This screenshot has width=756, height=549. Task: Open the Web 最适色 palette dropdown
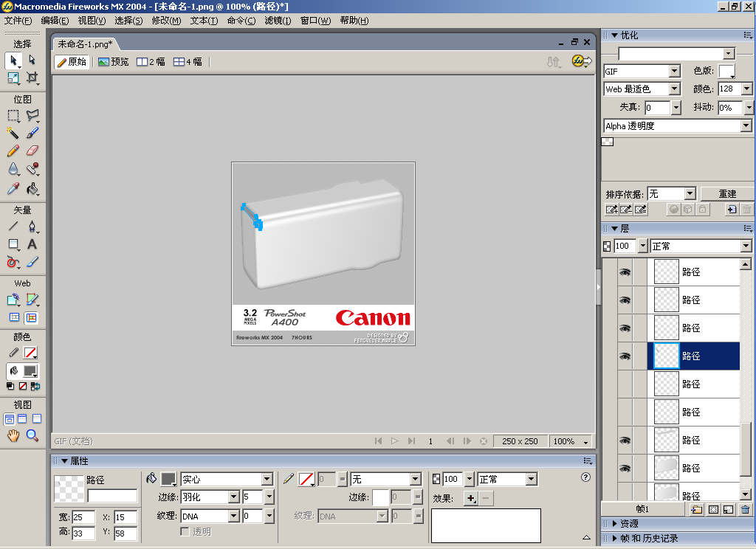click(675, 89)
